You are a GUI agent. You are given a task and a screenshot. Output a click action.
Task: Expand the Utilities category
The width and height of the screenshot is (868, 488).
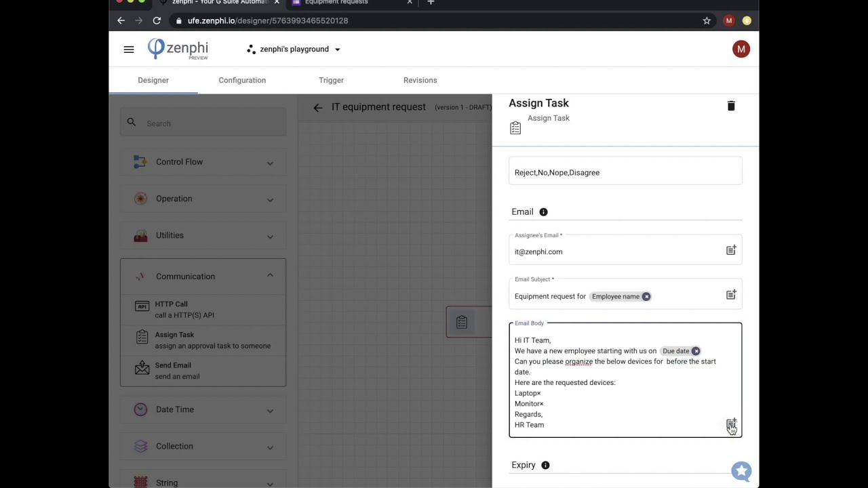(203, 235)
